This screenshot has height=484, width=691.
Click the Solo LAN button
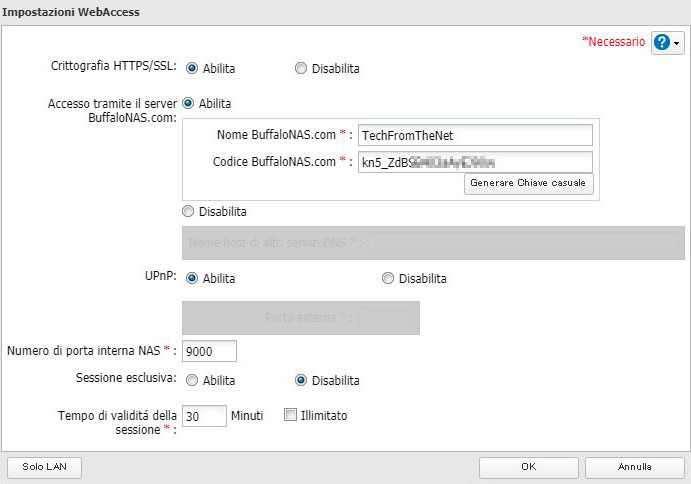click(x=44, y=466)
